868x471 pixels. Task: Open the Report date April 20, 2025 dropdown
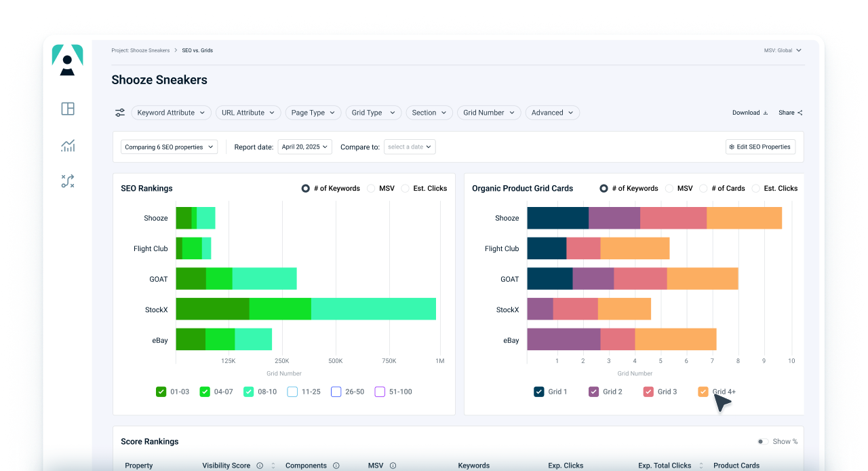305,147
